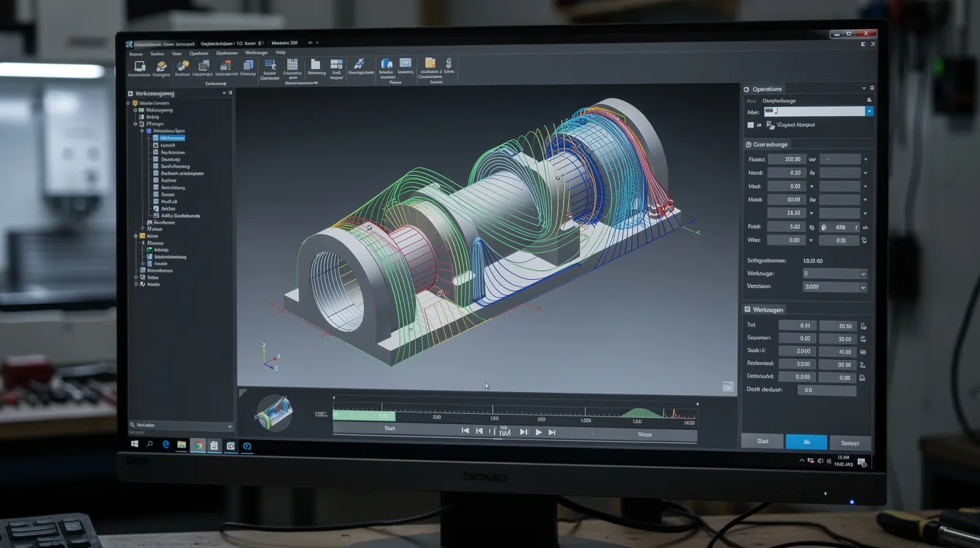Click Start at the bottom of the right panel

[x=763, y=442]
